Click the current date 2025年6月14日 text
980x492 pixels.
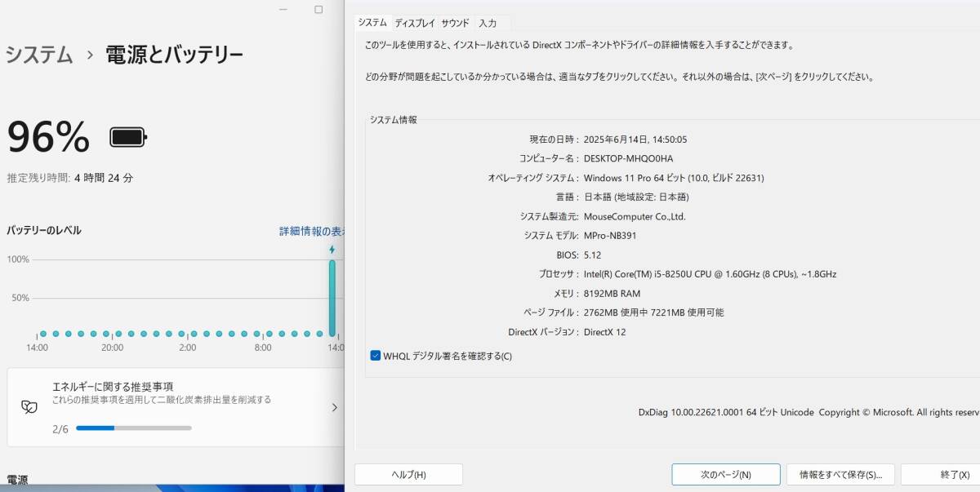[635, 140]
